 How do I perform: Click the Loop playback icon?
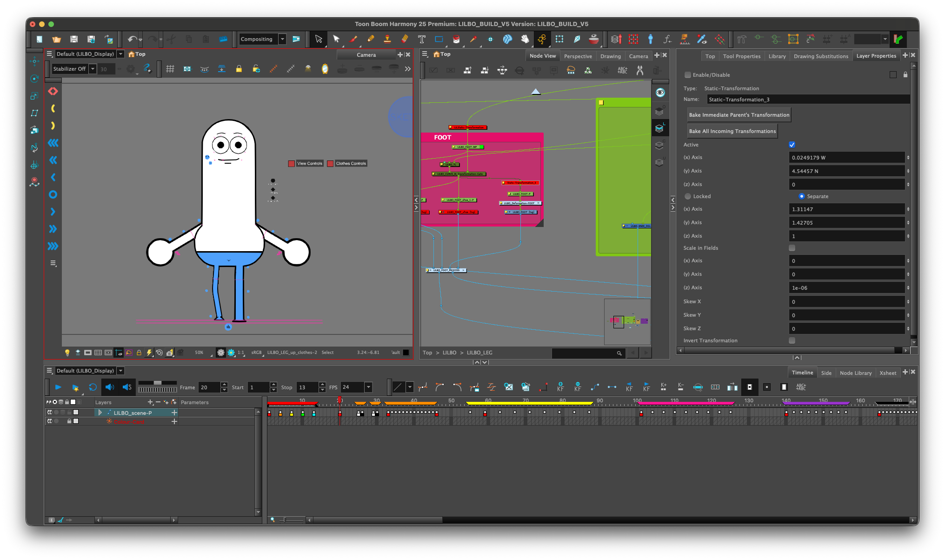93,387
